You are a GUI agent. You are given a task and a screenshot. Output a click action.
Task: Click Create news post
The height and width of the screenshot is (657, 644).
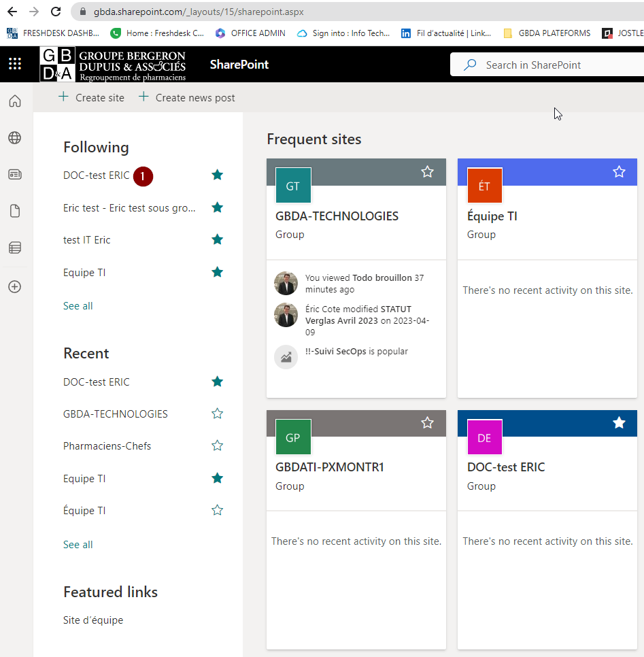click(x=186, y=98)
